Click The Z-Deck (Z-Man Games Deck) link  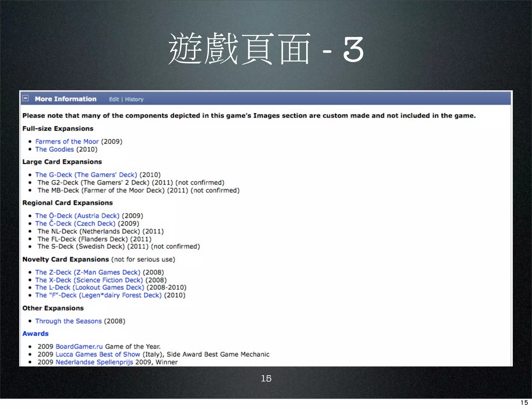click(x=88, y=272)
